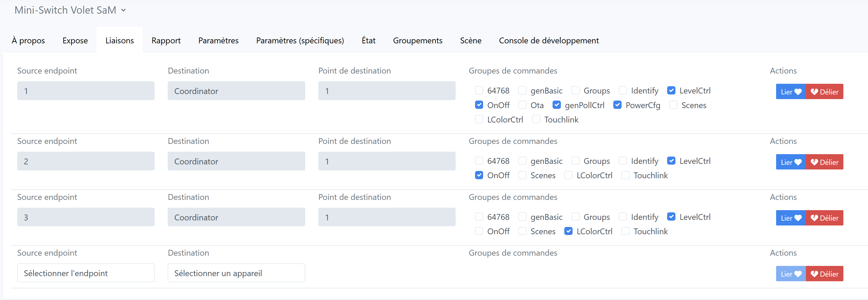Enable Touchlink checkbox for endpoint 1
The image size is (868, 300).
(x=536, y=119)
